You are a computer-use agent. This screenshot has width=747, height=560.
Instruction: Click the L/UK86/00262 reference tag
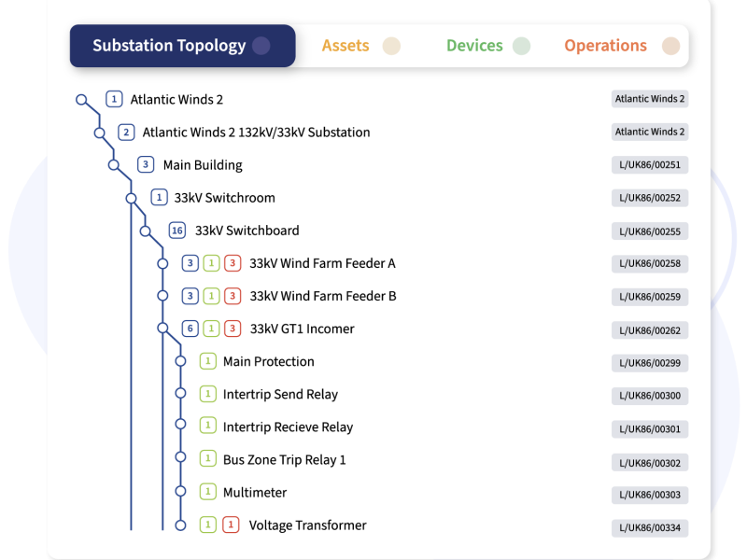[650, 329]
